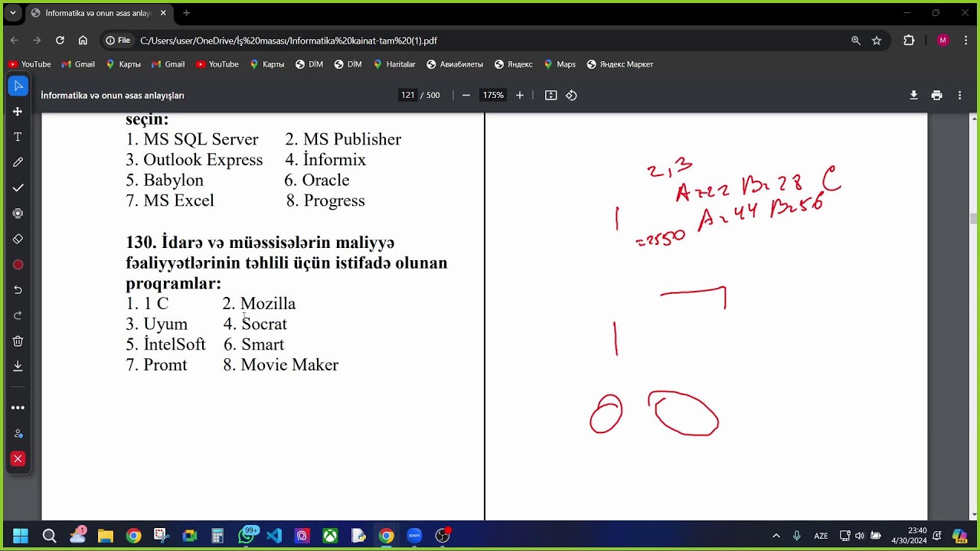The image size is (980, 551).
Task: Select the checkmark Stamp tool
Action: coord(18,187)
